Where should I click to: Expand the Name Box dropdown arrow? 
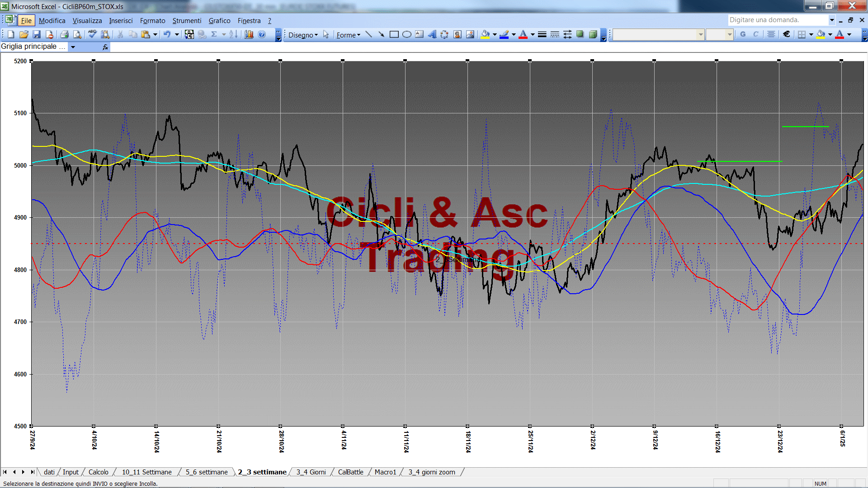click(73, 47)
